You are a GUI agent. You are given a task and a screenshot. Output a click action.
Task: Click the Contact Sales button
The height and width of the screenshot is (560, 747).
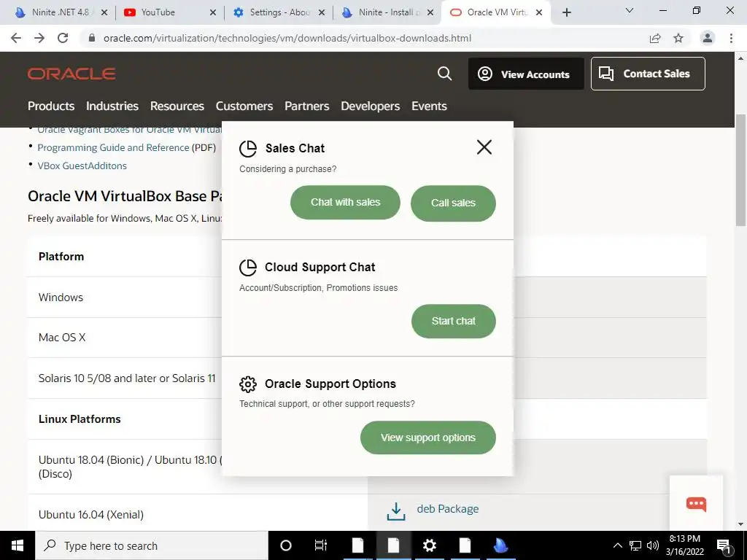648,74
